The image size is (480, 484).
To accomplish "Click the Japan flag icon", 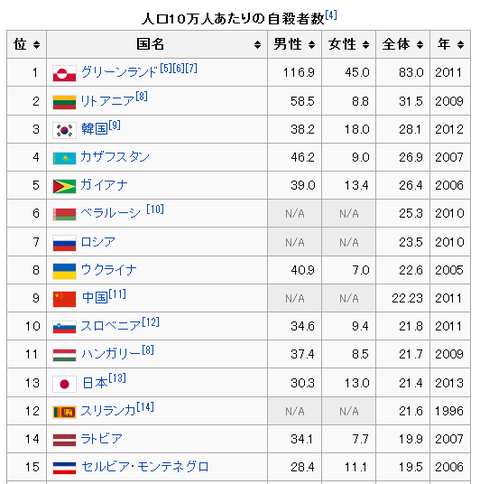I will [64, 384].
